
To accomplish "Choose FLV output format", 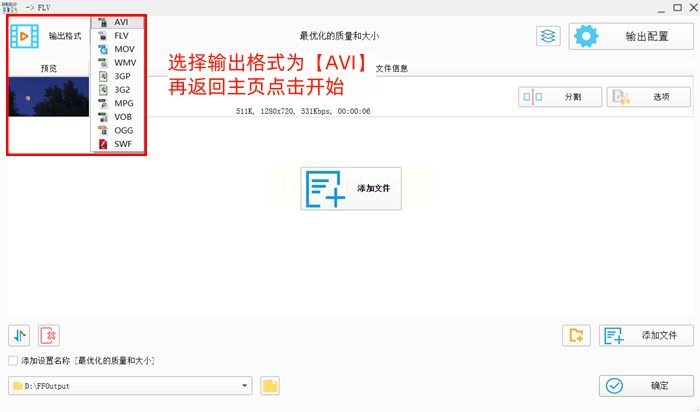I will [117, 35].
